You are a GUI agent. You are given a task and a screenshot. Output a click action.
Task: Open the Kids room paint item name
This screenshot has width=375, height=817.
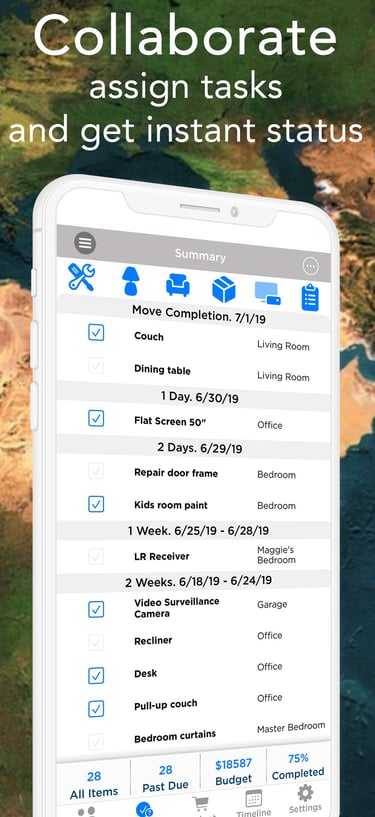tap(171, 505)
